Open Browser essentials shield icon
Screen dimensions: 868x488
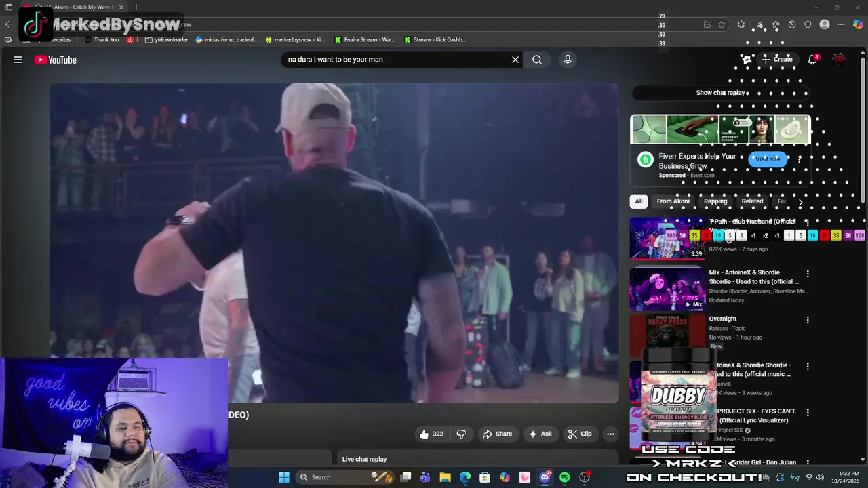pos(808,24)
